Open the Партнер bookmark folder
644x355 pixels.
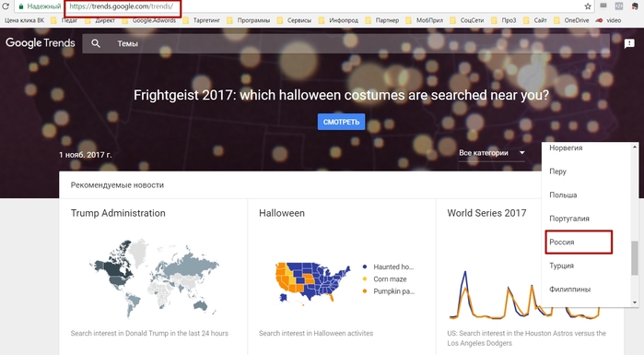click(382, 20)
